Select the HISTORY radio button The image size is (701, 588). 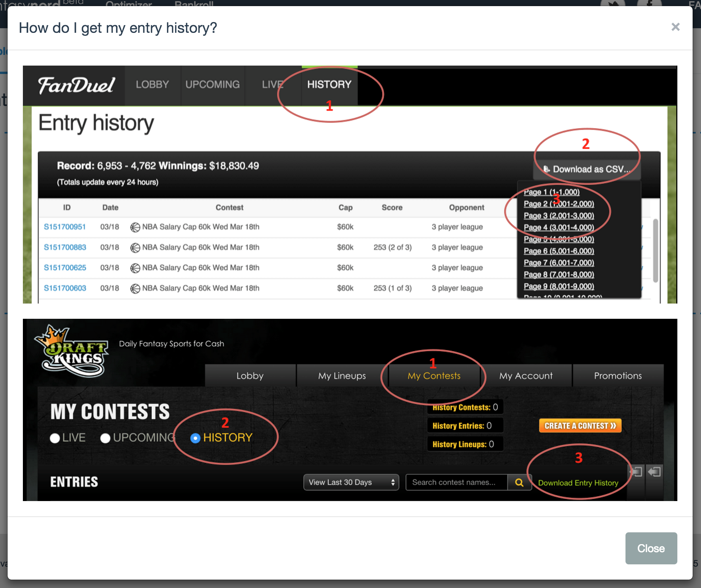click(195, 438)
